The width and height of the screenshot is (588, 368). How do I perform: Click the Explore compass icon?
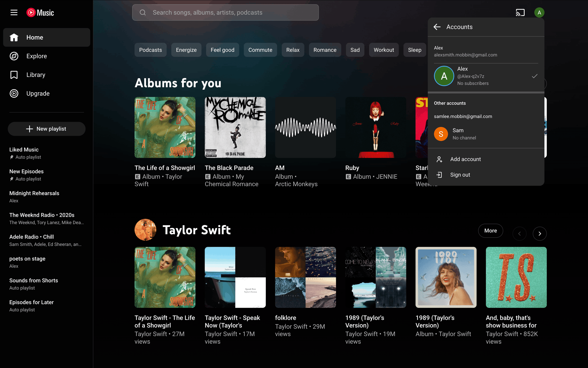point(14,56)
